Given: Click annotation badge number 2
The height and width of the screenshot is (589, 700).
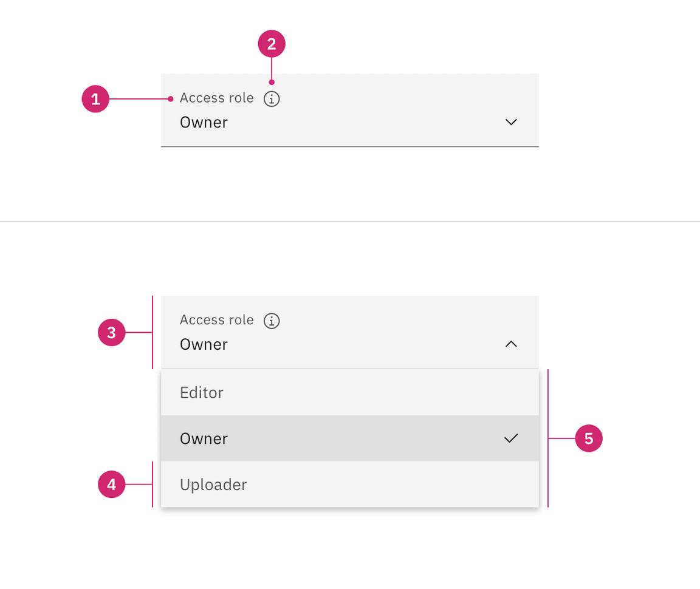Looking at the screenshot, I should pyautogui.click(x=272, y=44).
